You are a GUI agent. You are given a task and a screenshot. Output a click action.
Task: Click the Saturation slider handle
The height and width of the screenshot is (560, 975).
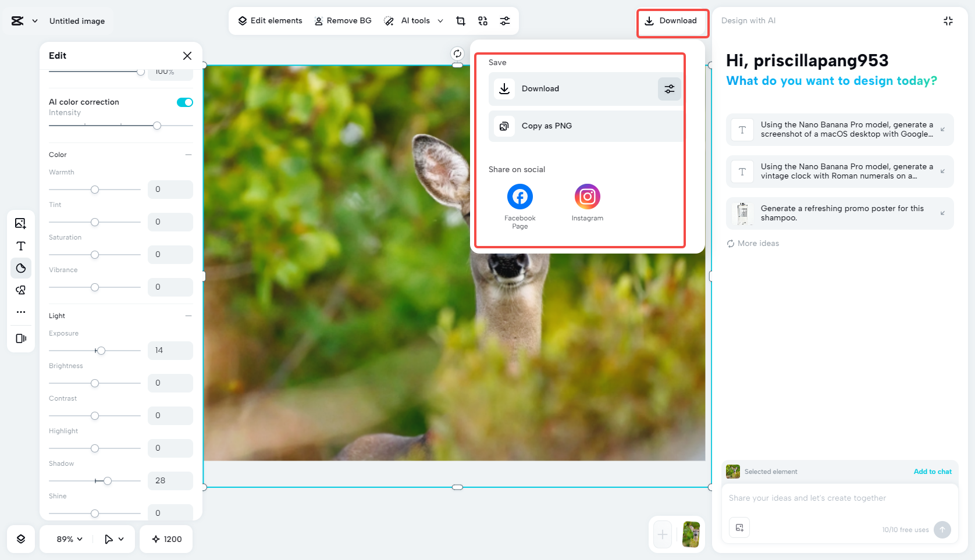(95, 255)
